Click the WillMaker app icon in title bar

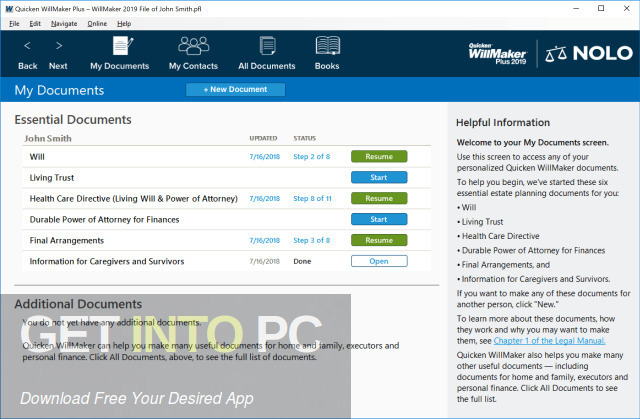click(x=9, y=9)
